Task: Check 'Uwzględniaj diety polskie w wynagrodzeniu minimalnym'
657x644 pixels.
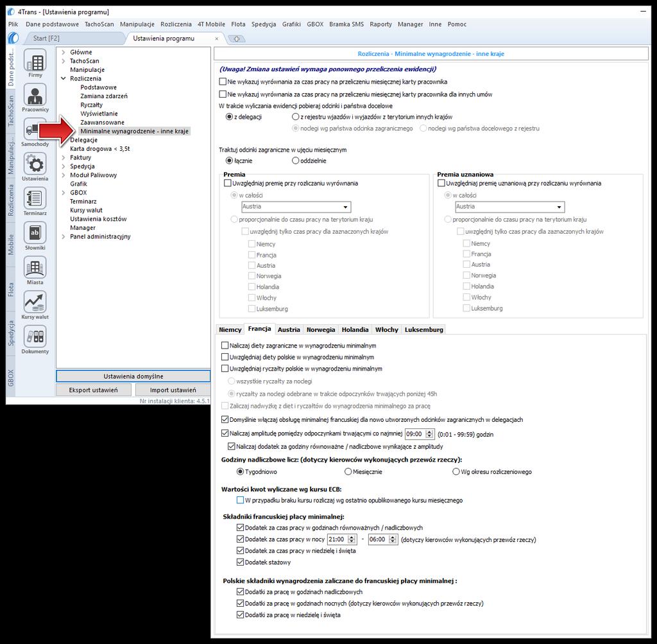Action: (x=225, y=357)
